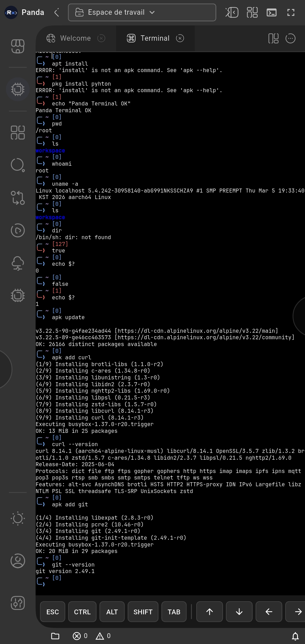Tap the TAB key button
This screenshot has height=644, width=305.
pyautogui.click(x=174, y=612)
